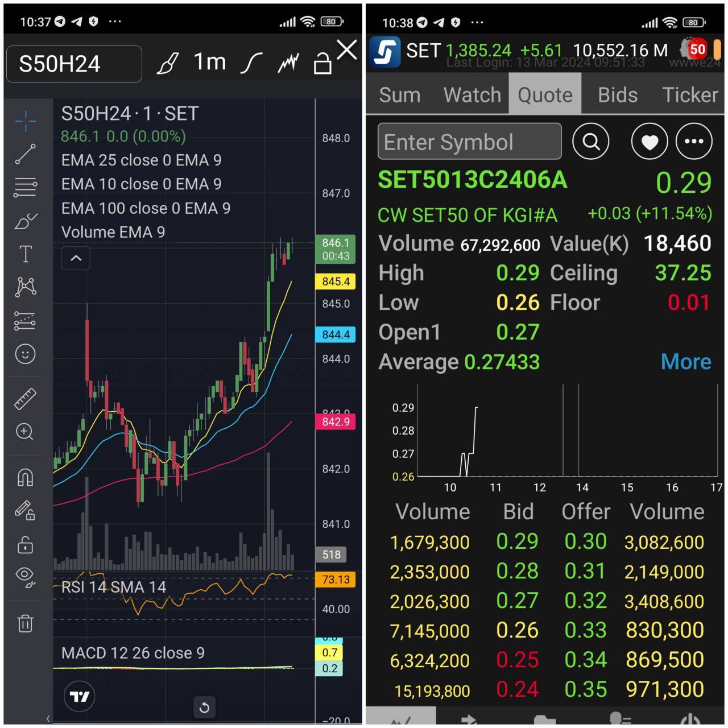Click the MACD 12 26 close 9 label
This screenshot has height=728, width=728.
[133, 653]
